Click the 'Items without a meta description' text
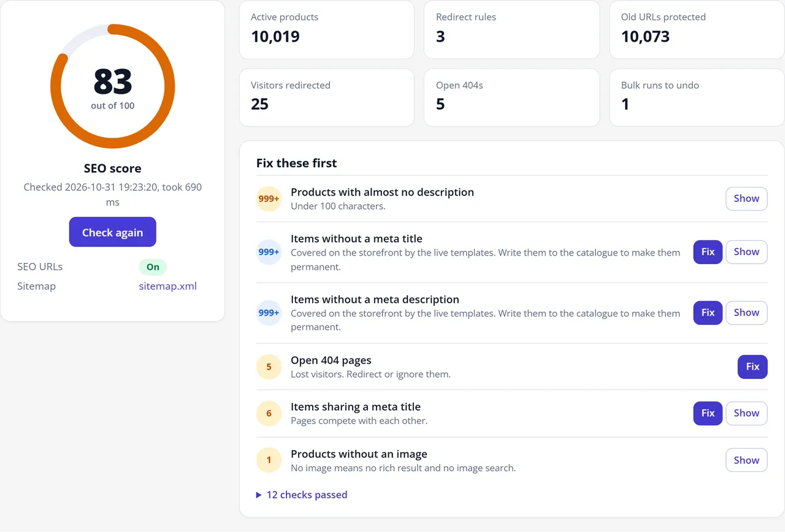The image size is (785, 532). point(375,299)
